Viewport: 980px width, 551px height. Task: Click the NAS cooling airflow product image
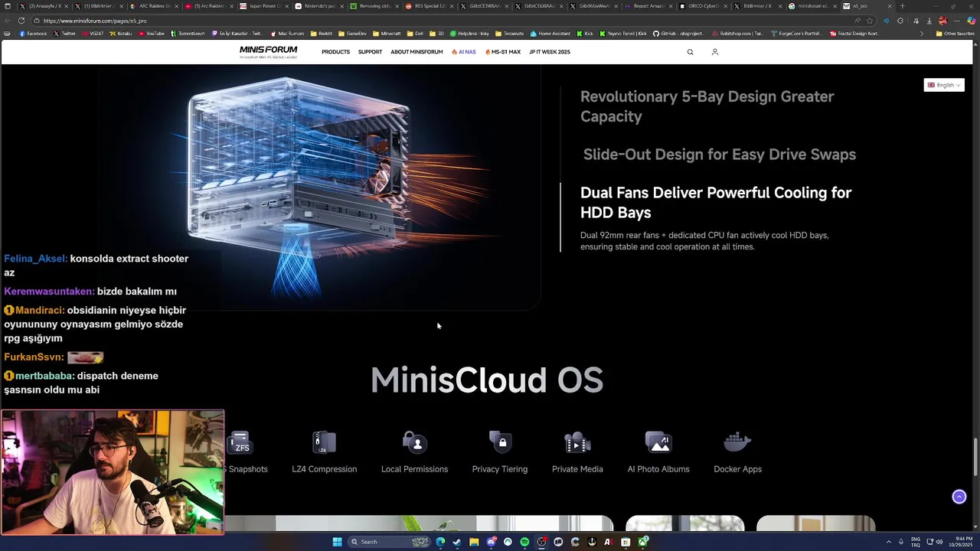tap(322, 186)
